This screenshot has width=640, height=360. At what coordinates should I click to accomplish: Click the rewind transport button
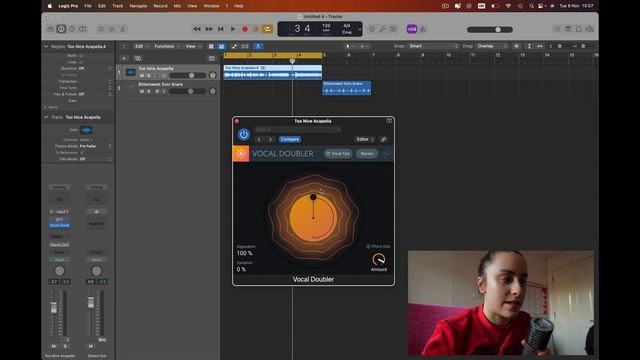(197, 29)
